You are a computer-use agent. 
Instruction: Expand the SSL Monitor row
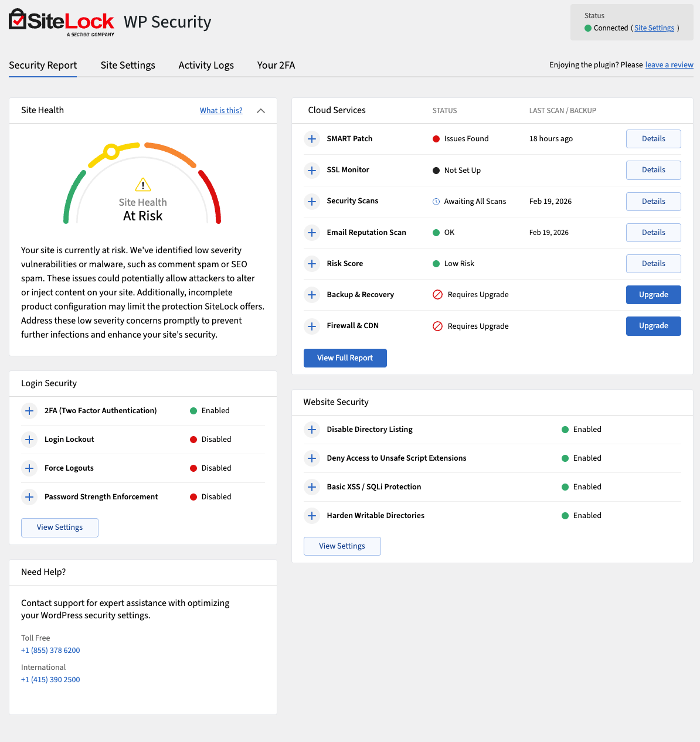coord(312,171)
